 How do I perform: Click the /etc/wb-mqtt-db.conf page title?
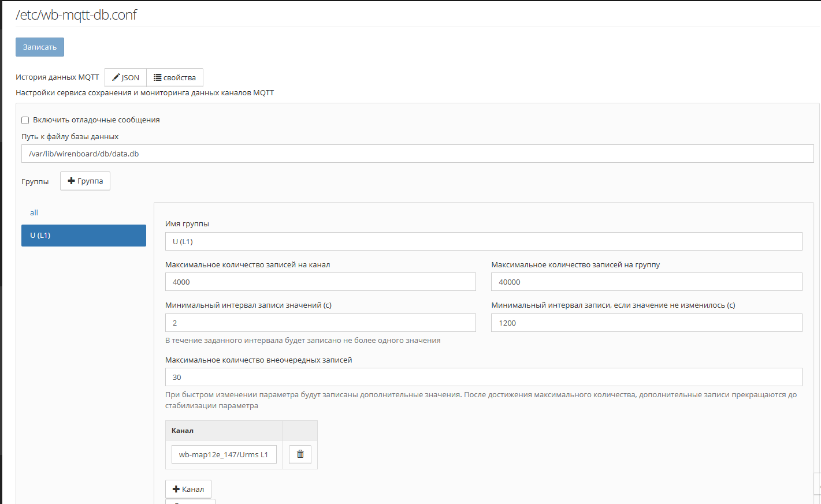(76, 15)
